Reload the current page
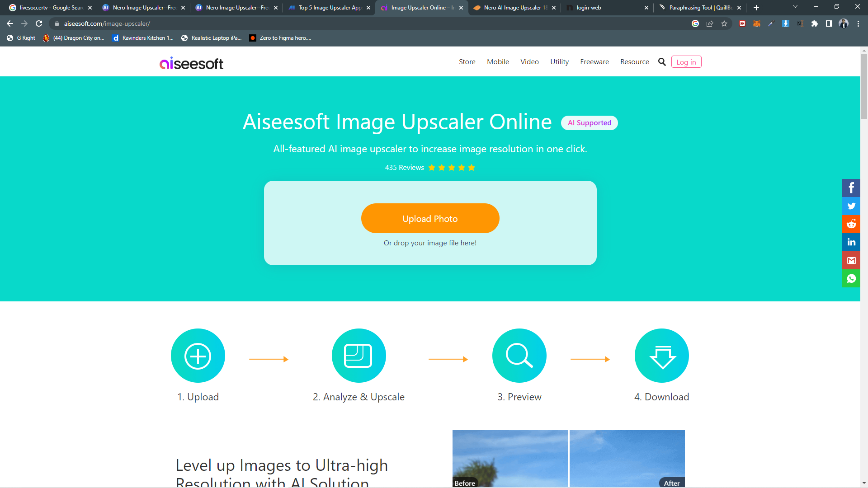The image size is (868, 488). [39, 23]
